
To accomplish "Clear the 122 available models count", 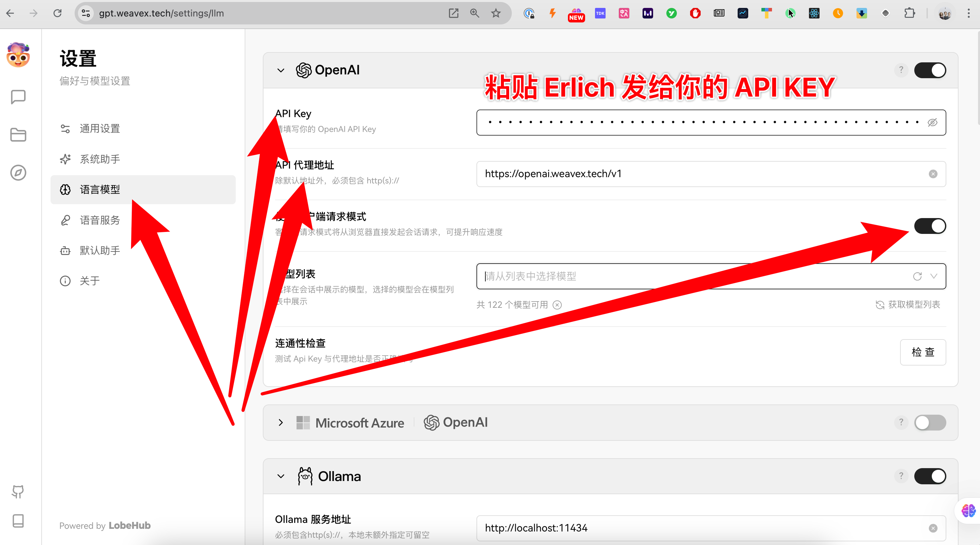I will tap(557, 305).
